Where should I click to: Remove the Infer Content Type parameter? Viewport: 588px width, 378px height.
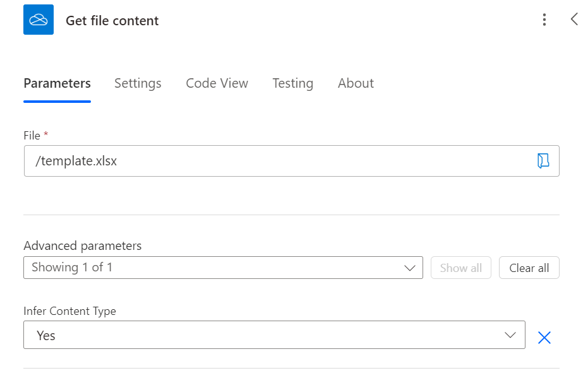[x=544, y=338]
